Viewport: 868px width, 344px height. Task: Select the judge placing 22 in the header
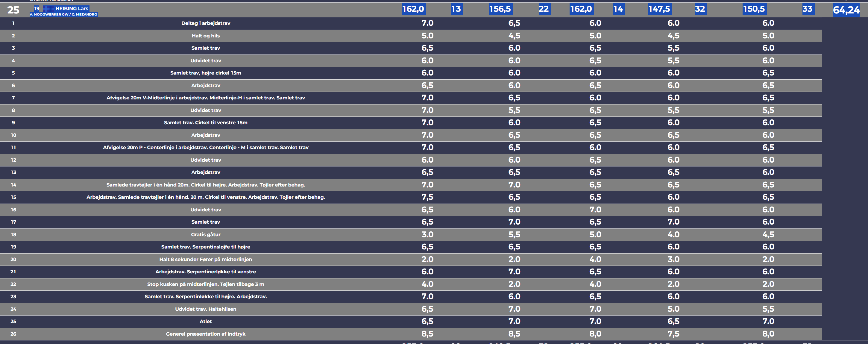544,9
